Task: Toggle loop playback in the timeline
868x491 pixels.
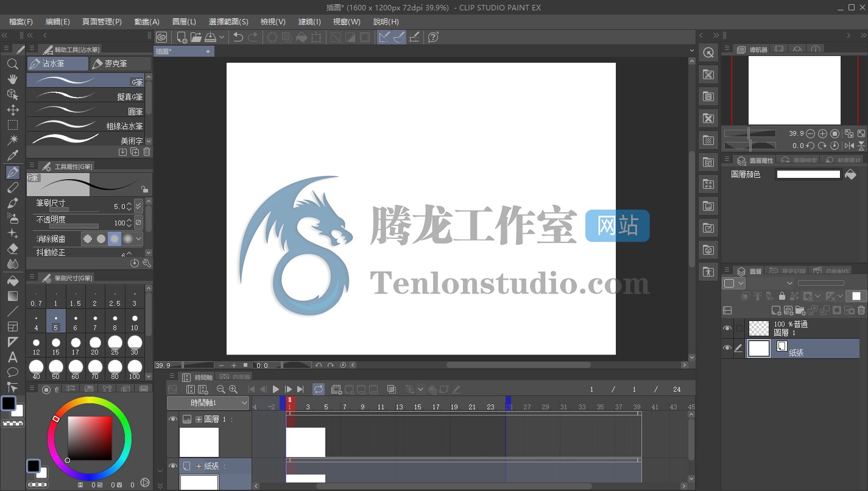Action: point(319,389)
